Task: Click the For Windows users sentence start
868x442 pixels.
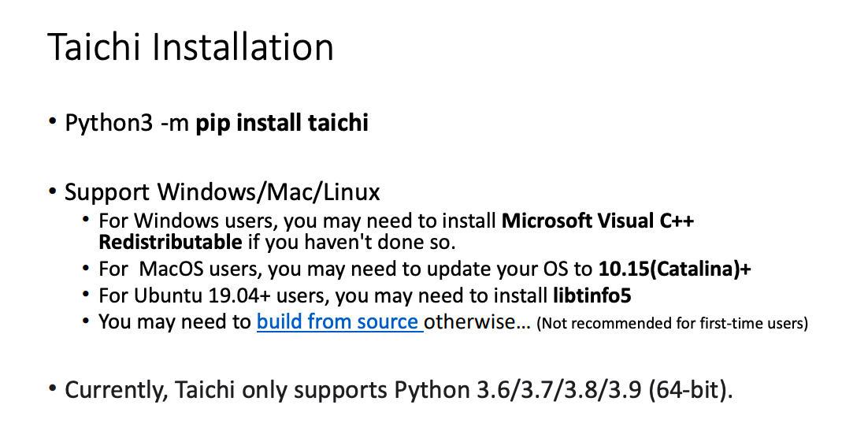Action: [187, 221]
